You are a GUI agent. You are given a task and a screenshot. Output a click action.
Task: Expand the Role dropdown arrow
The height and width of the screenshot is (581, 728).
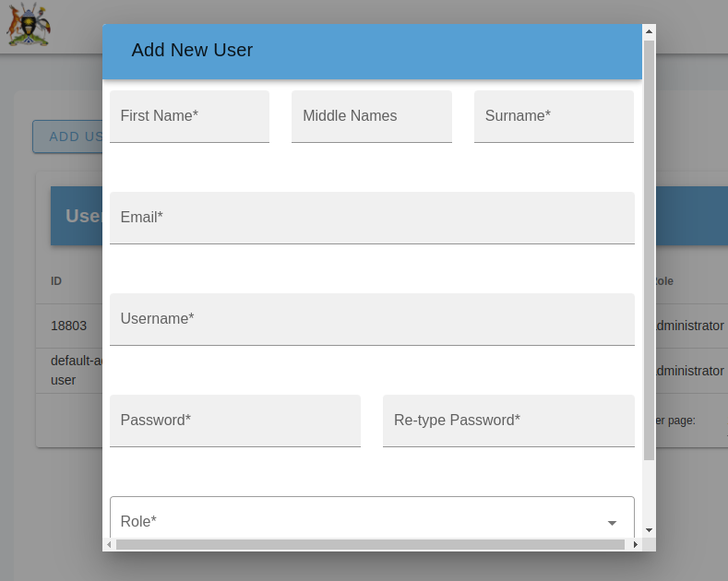tap(611, 523)
